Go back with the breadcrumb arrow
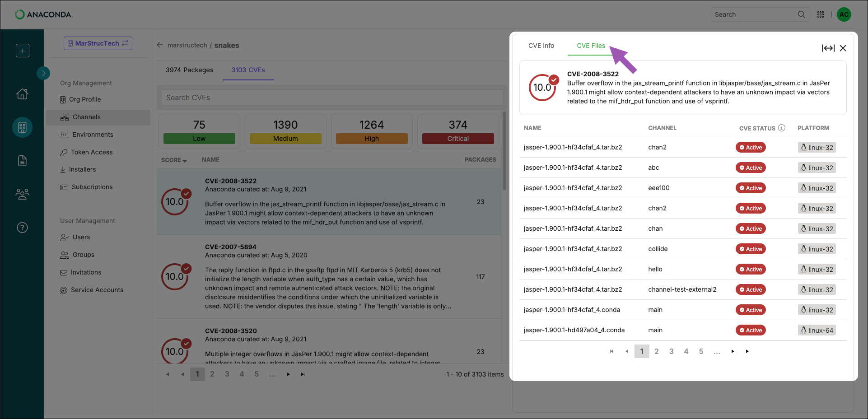The width and height of the screenshot is (868, 419). [159, 45]
